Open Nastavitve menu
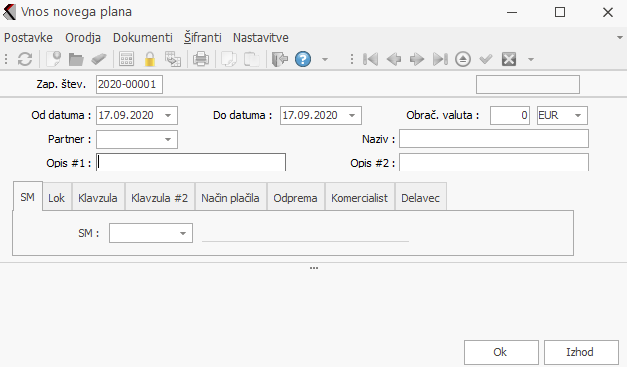627x367 pixels. [261, 38]
